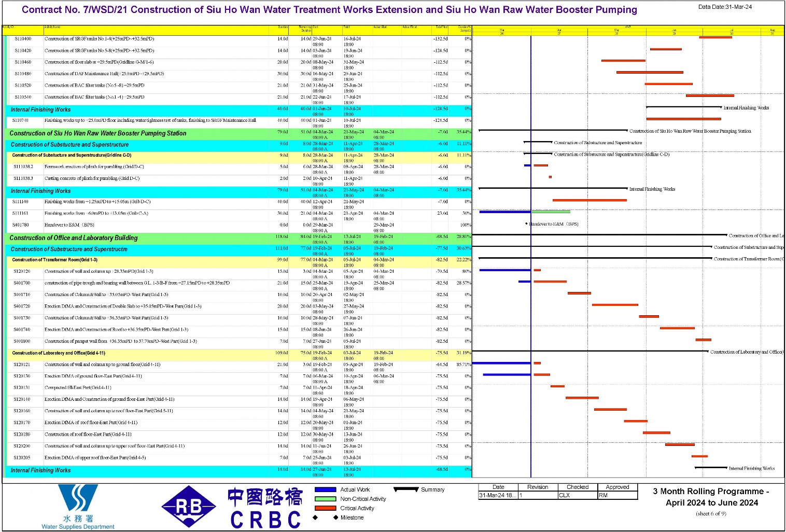Select activity ID S120160
This screenshot has width=786, height=532.
tap(22, 411)
